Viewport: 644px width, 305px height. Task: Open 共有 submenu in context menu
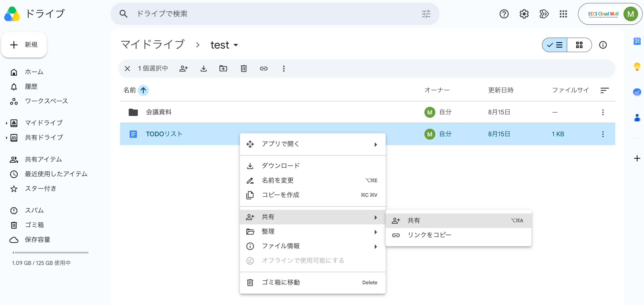click(313, 217)
